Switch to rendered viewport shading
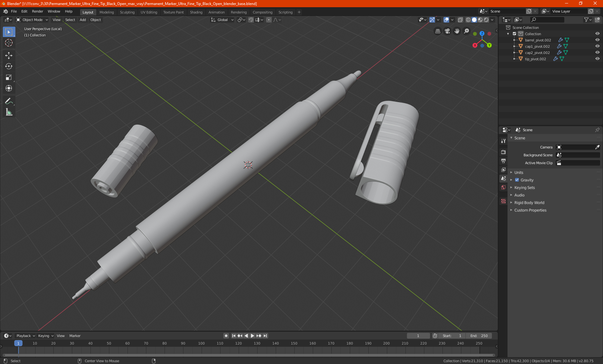 click(x=486, y=20)
